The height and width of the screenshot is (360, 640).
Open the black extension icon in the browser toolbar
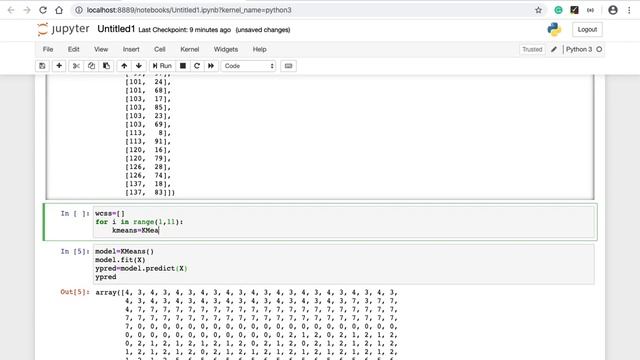[574, 10]
